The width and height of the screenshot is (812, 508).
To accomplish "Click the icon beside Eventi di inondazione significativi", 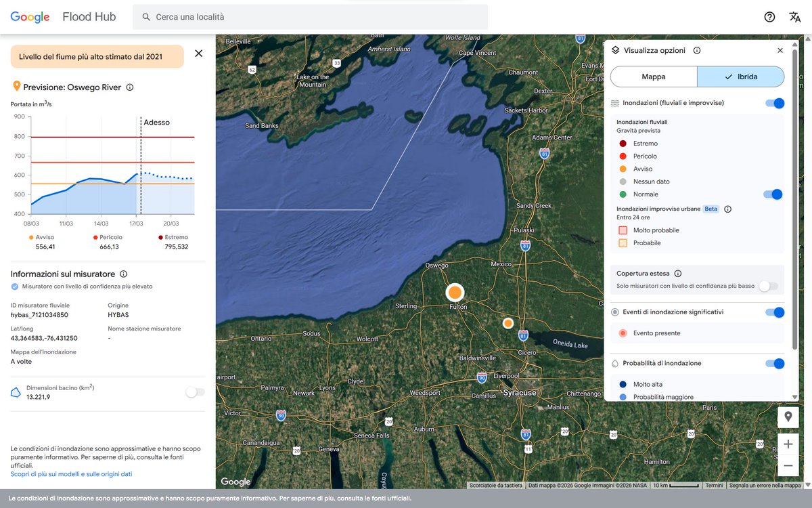I will [x=615, y=312].
